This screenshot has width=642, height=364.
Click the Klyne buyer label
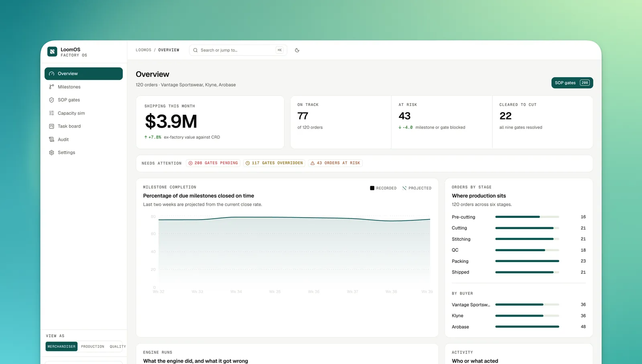(x=457, y=316)
